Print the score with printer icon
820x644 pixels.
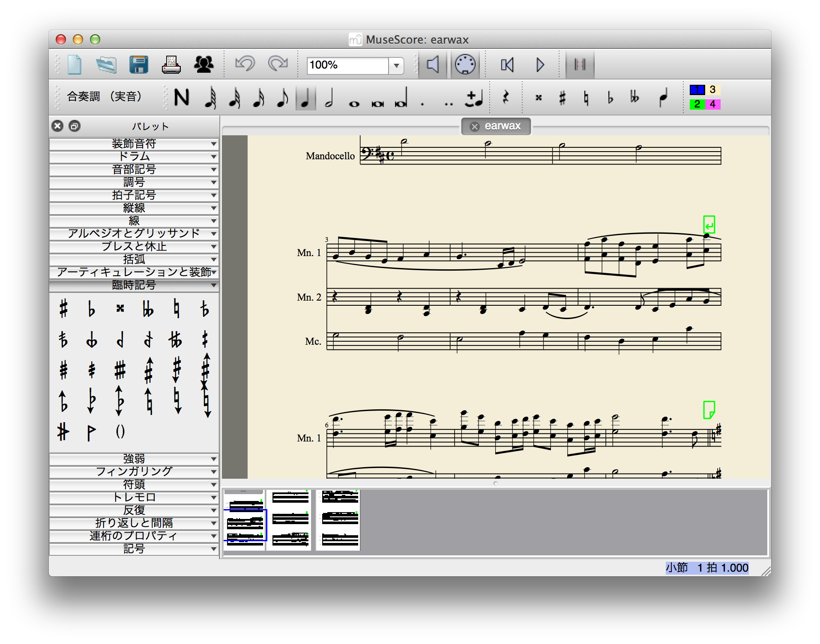pos(171,65)
